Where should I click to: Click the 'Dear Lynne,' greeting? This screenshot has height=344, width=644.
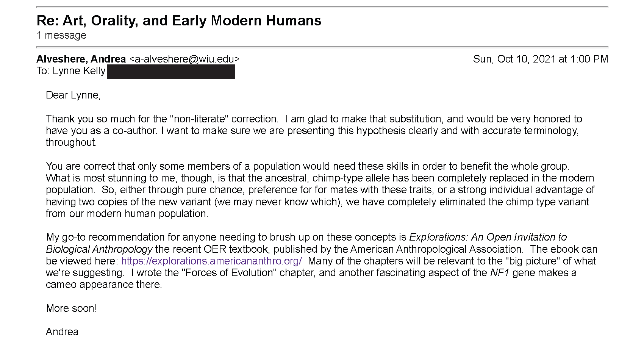[x=73, y=95]
